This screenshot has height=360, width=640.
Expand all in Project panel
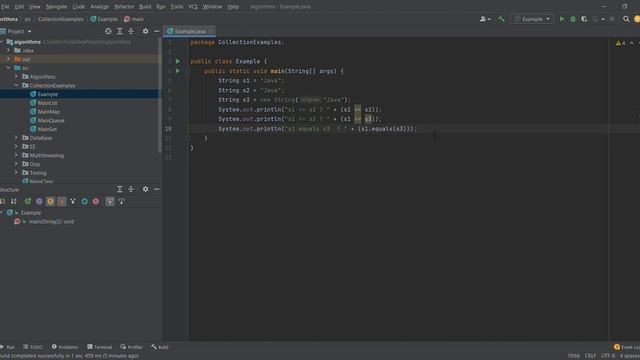120,31
